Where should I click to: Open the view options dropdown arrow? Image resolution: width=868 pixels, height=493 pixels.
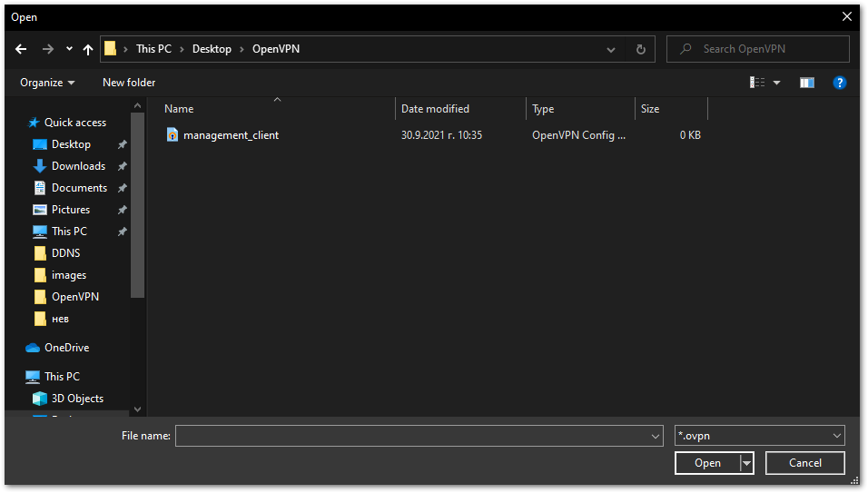pos(776,83)
